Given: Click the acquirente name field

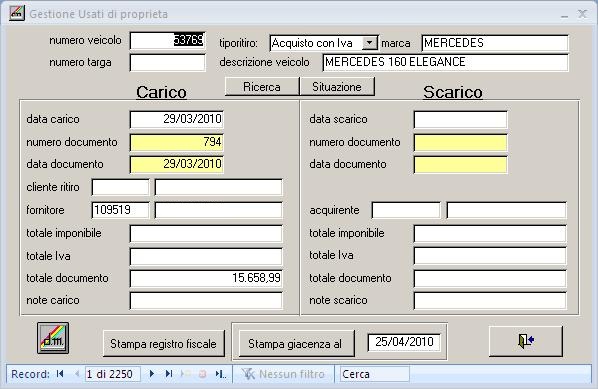Looking at the screenshot, I should click(x=506, y=210).
